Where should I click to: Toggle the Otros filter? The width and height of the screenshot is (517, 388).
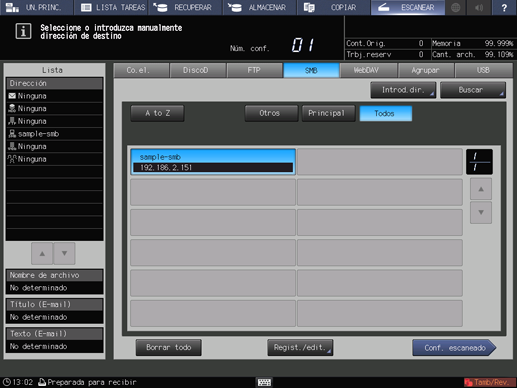click(271, 113)
